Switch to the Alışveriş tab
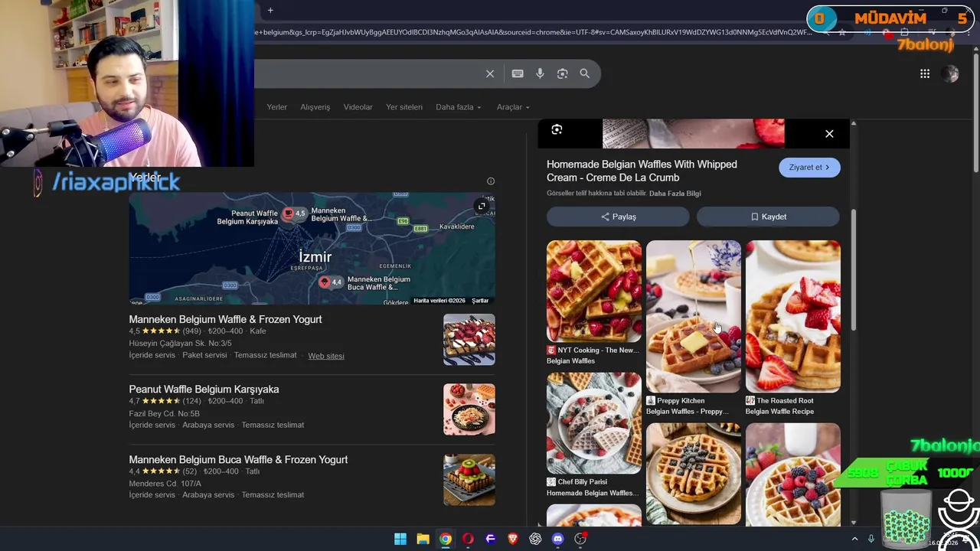 [315, 107]
